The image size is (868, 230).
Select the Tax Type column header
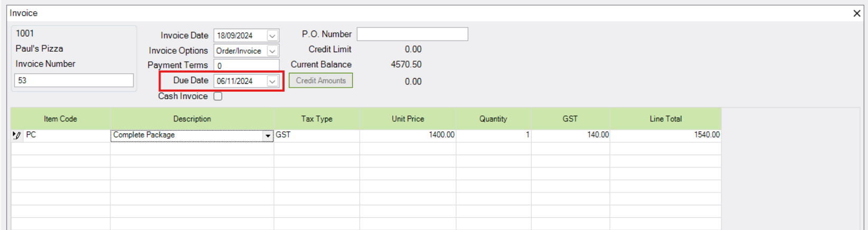click(x=317, y=119)
